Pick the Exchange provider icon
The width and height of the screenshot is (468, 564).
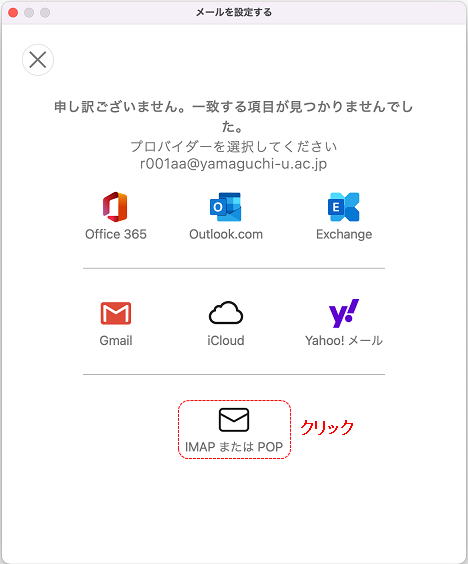[x=344, y=207]
